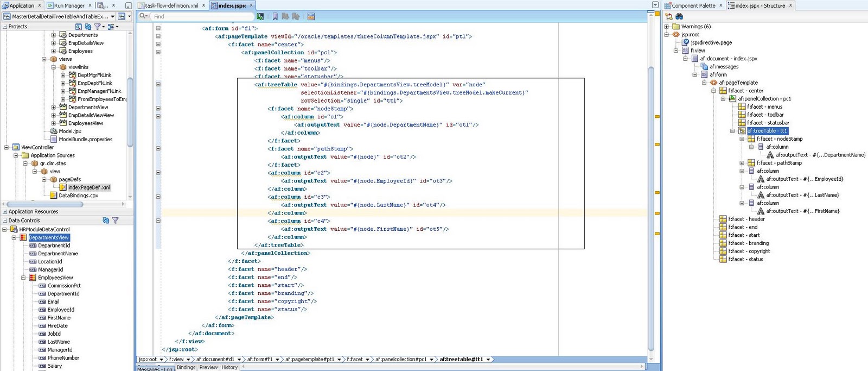
Task: Collapse af:form code fold in gutter
Action: 158,28
